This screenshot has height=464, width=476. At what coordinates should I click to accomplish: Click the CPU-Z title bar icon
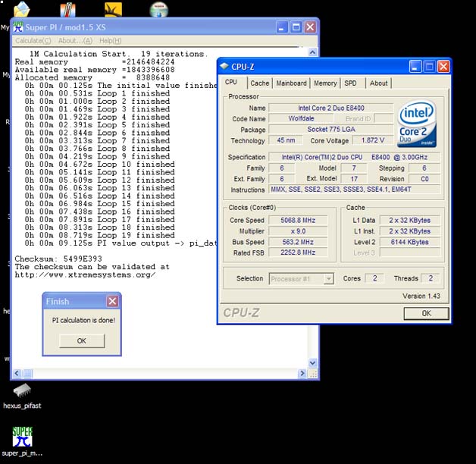pyautogui.click(x=224, y=66)
